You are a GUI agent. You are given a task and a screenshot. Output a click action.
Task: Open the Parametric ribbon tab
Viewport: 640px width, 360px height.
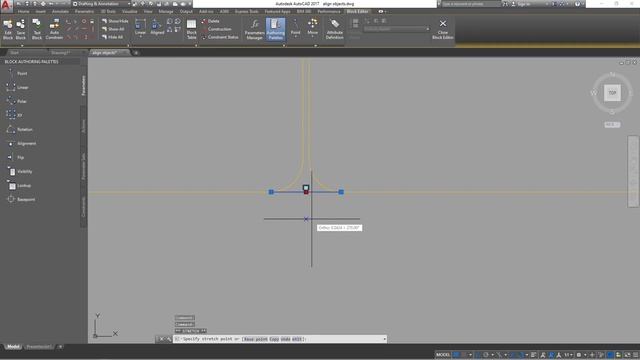(84, 11)
